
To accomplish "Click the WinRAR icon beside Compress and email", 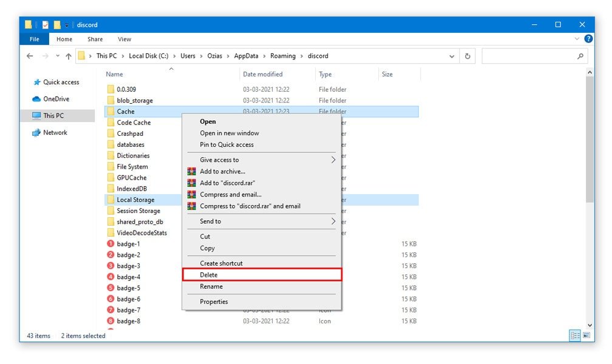I will pyautogui.click(x=191, y=194).
